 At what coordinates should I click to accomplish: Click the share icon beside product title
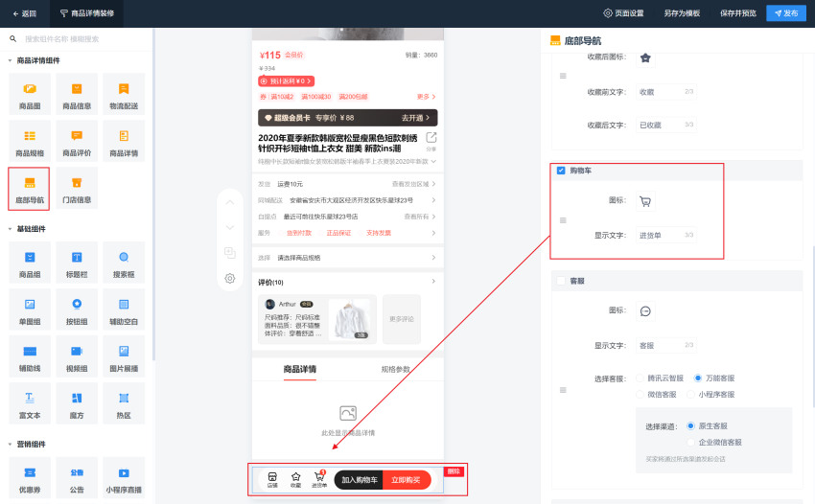coord(431,138)
